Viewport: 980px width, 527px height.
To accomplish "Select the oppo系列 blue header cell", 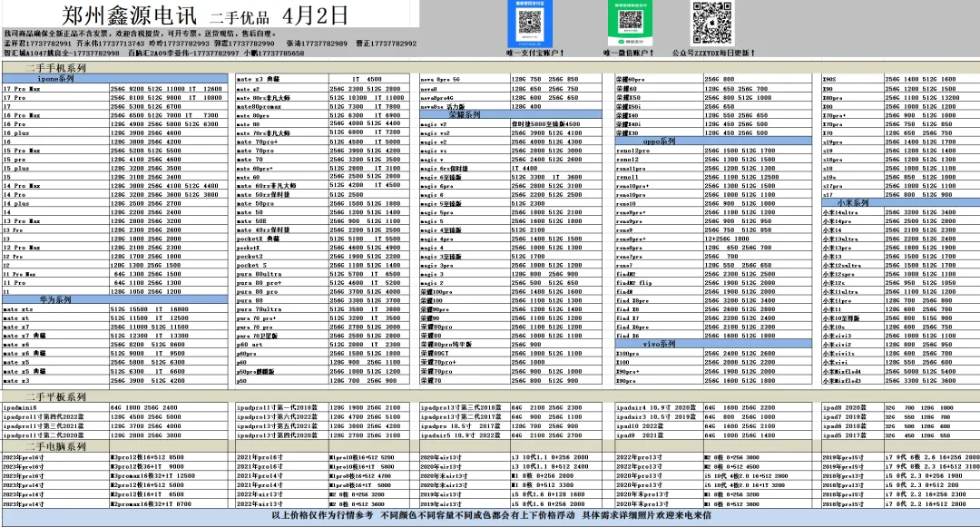I will pyautogui.click(x=714, y=142).
